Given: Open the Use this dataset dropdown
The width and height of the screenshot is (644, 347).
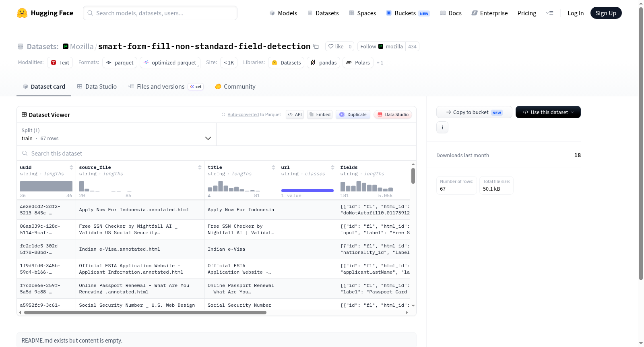Looking at the screenshot, I should (x=548, y=112).
